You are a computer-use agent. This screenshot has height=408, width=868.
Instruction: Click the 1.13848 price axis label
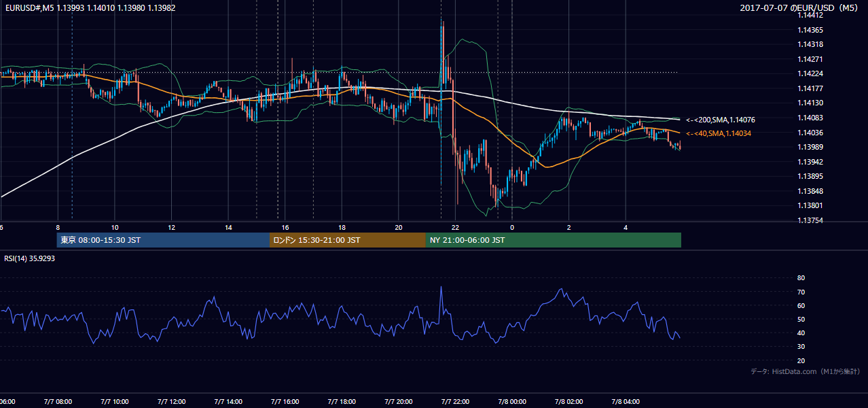point(812,191)
